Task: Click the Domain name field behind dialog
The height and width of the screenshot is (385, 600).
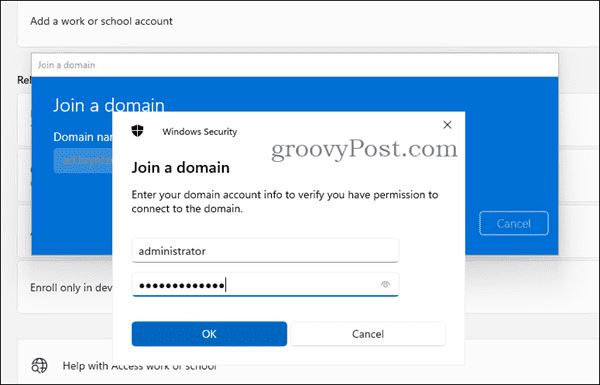Action: point(83,161)
